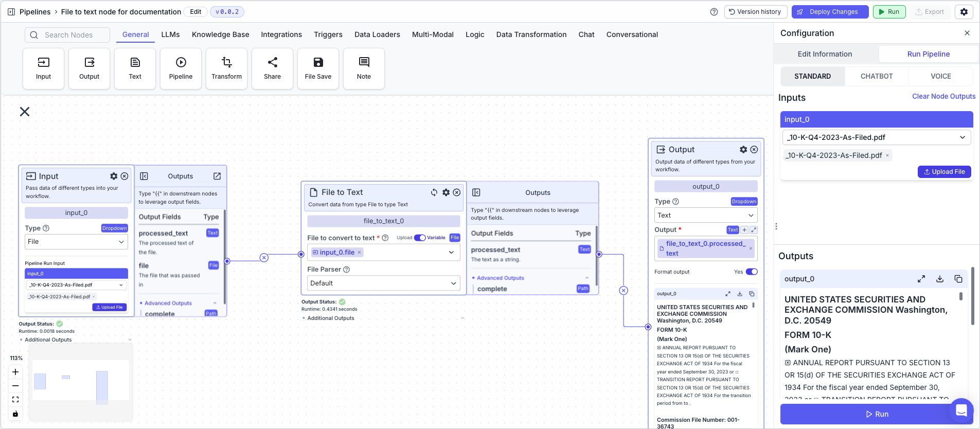This screenshot has height=429, width=980.
Task: Toggle Format output switch
Action: 752,272
